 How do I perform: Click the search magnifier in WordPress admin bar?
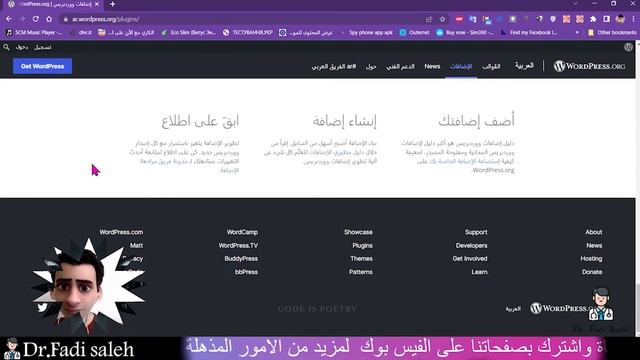point(6,47)
